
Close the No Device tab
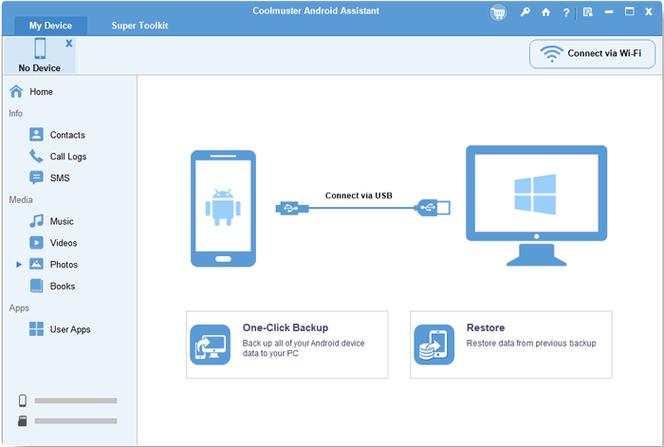[x=69, y=44]
